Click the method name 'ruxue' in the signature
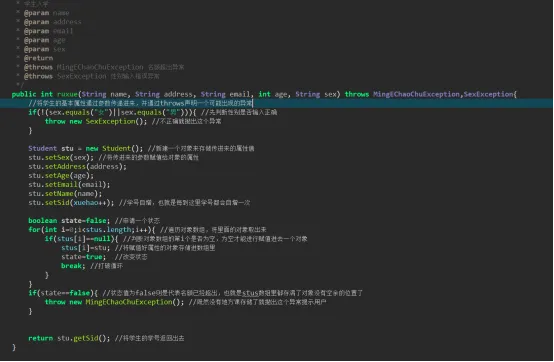Viewport: 554px width, 362px height. 67,94
